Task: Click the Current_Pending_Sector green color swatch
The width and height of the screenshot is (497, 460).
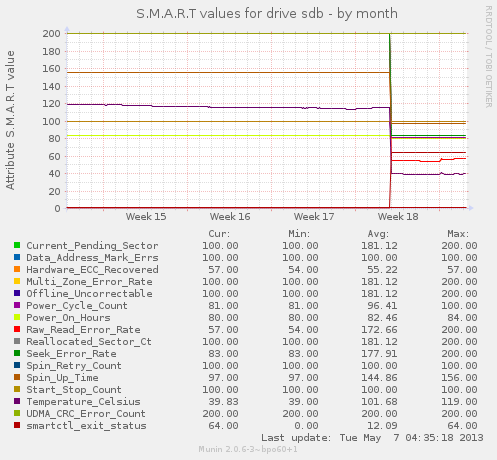Action: coord(17,245)
